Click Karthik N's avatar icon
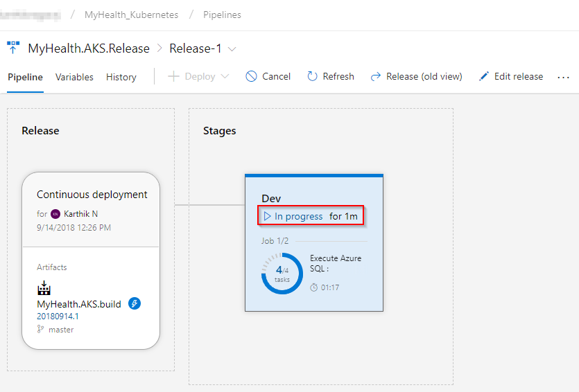 [x=55, y=214]
